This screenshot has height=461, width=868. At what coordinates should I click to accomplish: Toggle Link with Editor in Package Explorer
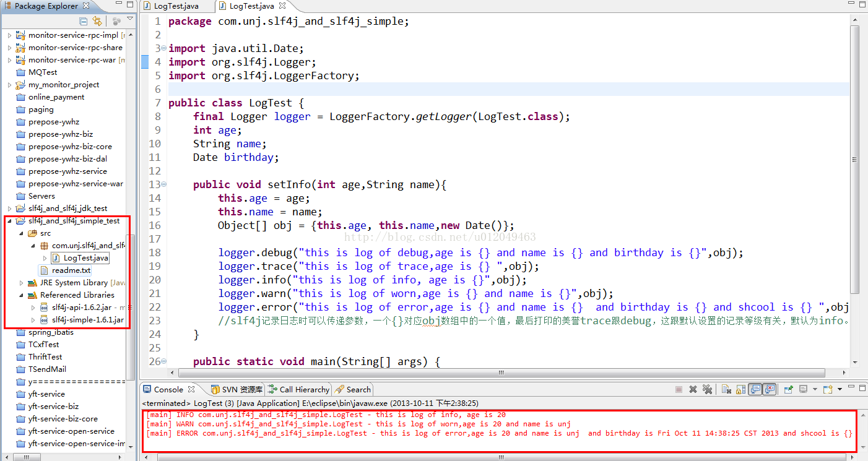(x=97, y=21)
